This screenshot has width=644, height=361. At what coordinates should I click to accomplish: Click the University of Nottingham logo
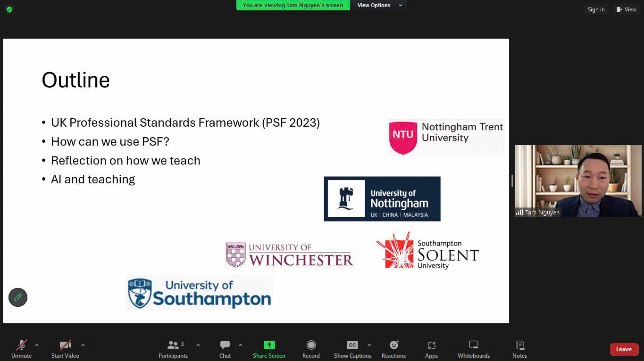point(382,199)
